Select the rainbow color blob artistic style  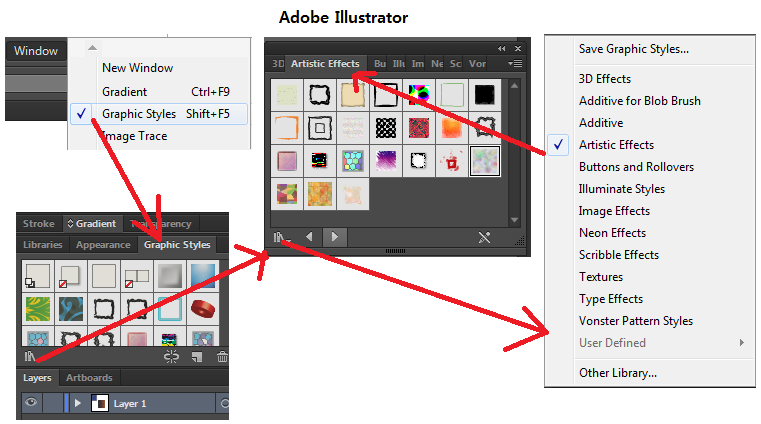pyautogui.click(x=419, y=95)
